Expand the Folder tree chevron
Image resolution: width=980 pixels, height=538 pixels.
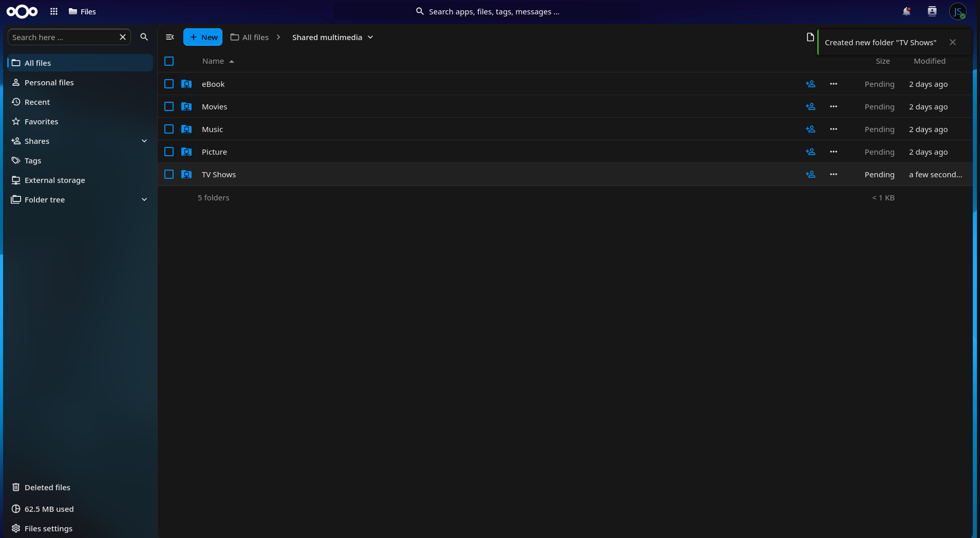tap(144, 199)
